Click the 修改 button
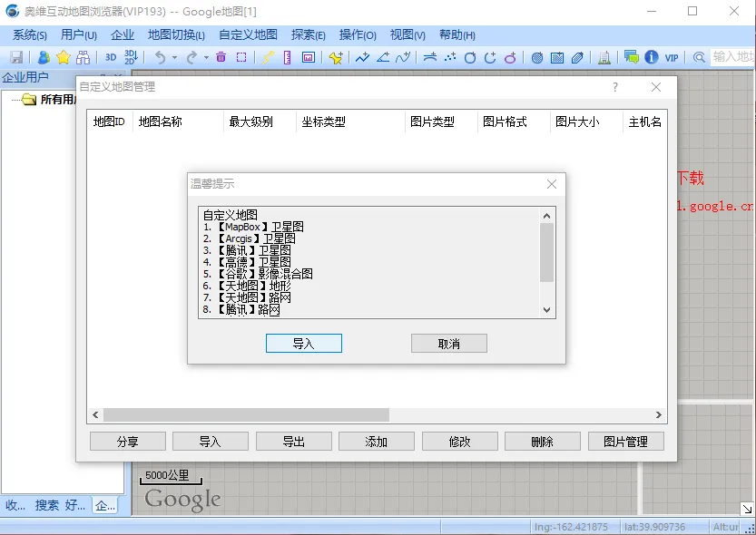Viewport: 756px width, 535px height. click(459, 441)
